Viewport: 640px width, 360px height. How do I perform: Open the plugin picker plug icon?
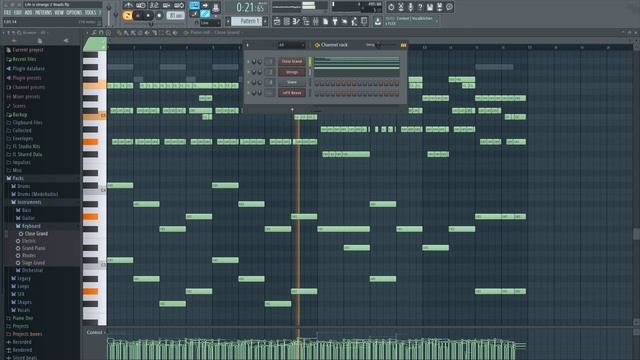(335, 21)
